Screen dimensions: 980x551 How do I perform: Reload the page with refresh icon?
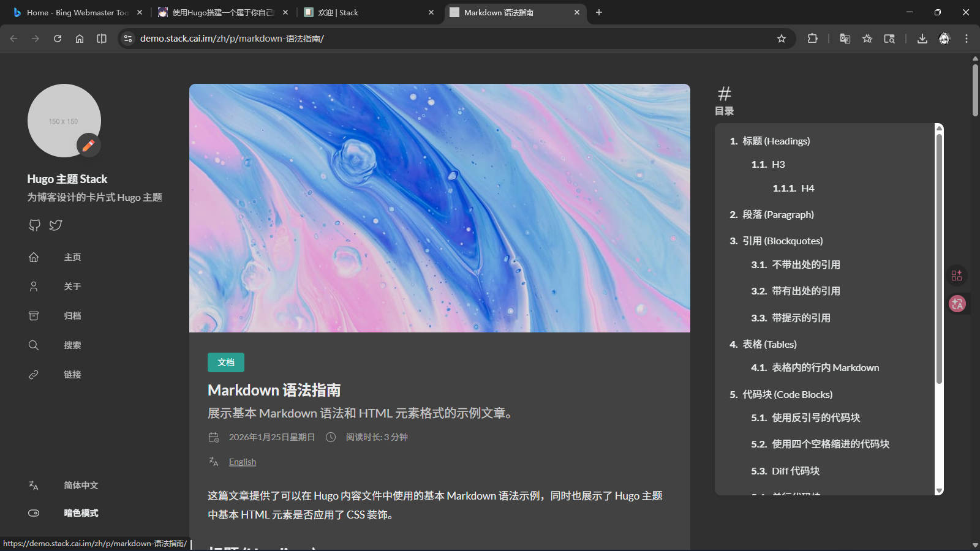point(58,39)
